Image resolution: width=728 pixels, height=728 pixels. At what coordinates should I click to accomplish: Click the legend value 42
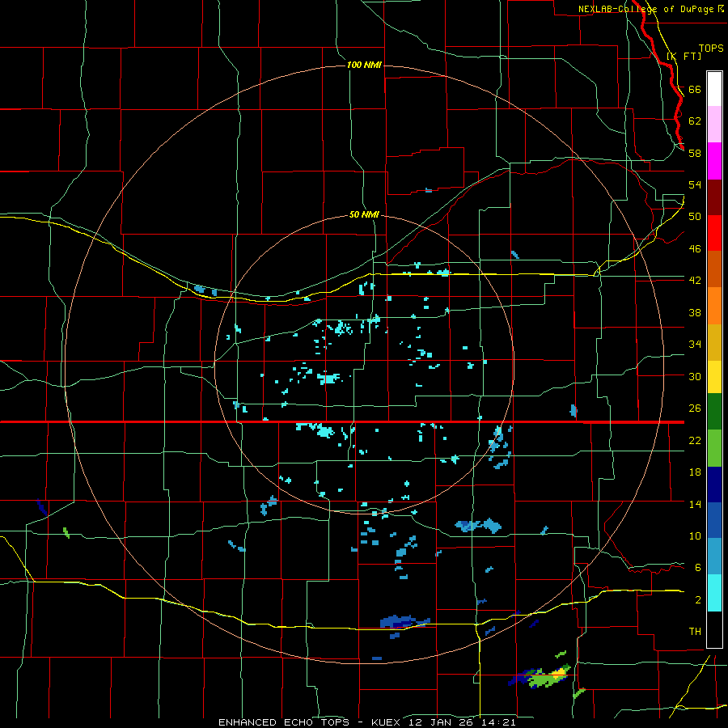pos(695,280)
